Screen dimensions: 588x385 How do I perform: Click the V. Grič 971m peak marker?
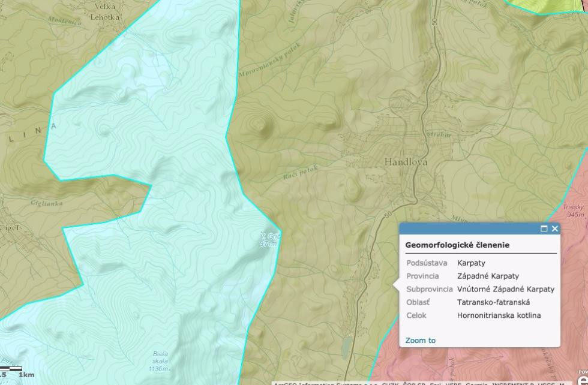tap(269, 239)
